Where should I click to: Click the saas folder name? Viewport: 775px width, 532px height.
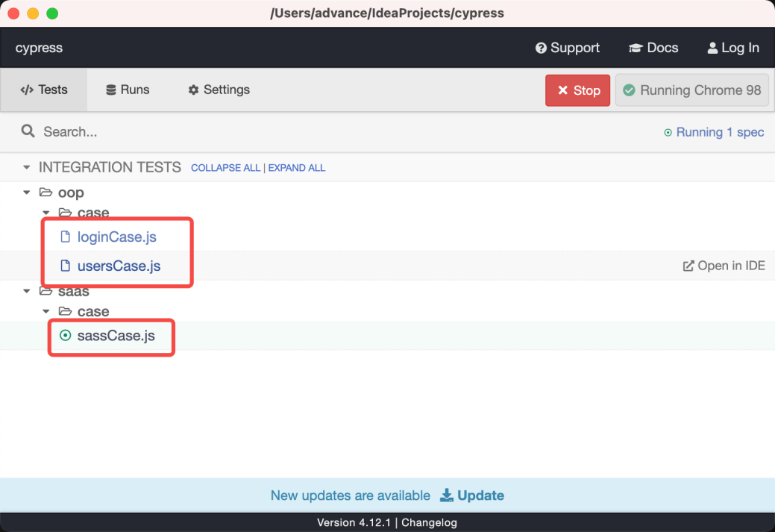pos(74,291)
